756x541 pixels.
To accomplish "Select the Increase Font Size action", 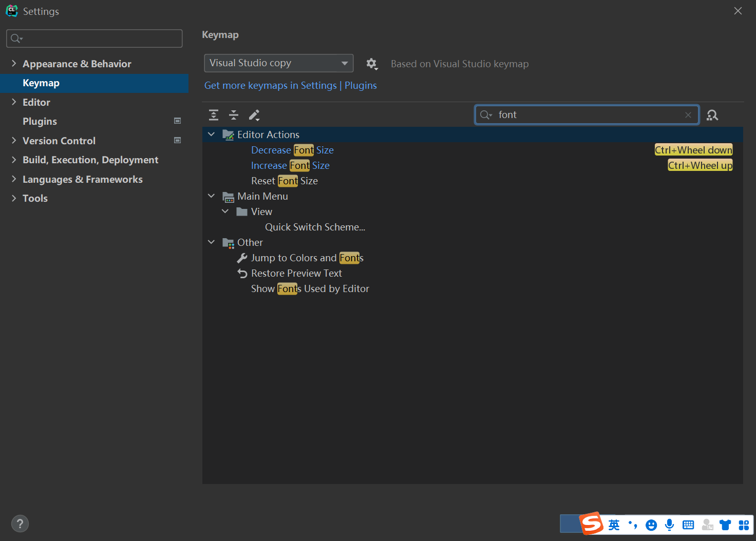I will tap(290, 165).
